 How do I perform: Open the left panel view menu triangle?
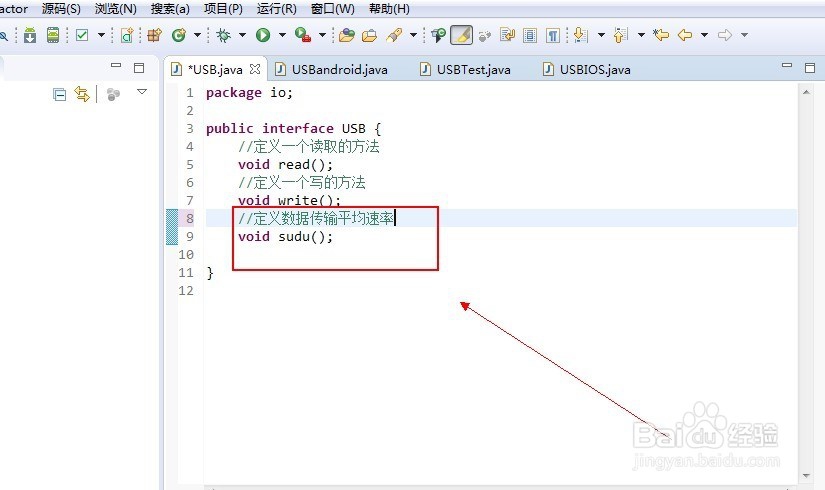(142, 92)
